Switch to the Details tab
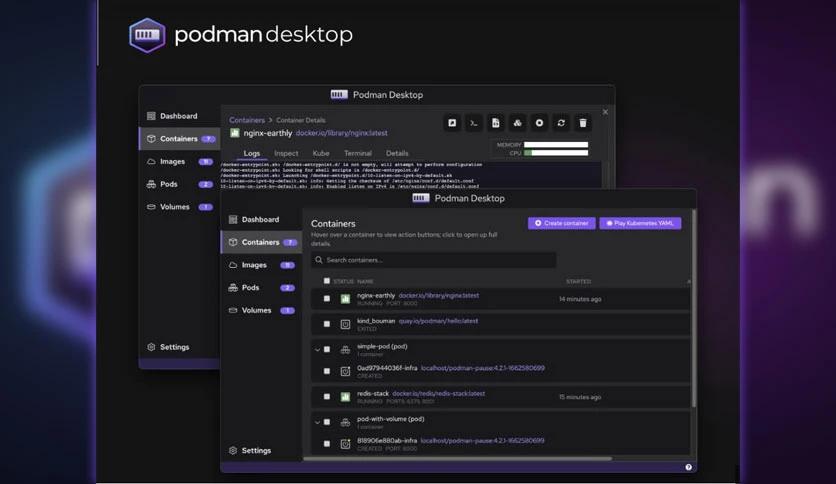The width and height of the screenshot is (836, 484). click(x=397, y=153)
